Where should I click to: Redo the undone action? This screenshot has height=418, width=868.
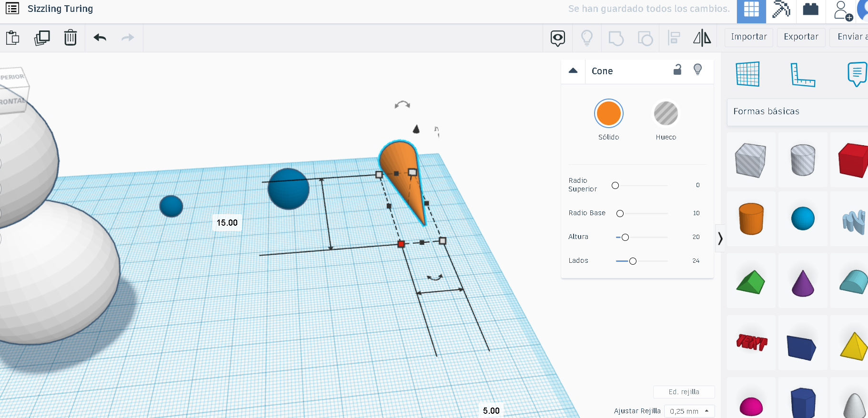[128, 38]
